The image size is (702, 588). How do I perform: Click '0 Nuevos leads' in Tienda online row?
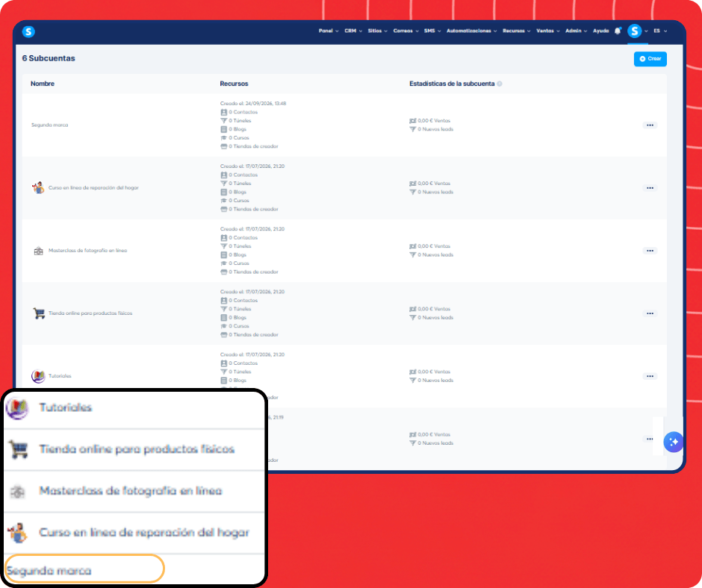(x=435, y=318)
